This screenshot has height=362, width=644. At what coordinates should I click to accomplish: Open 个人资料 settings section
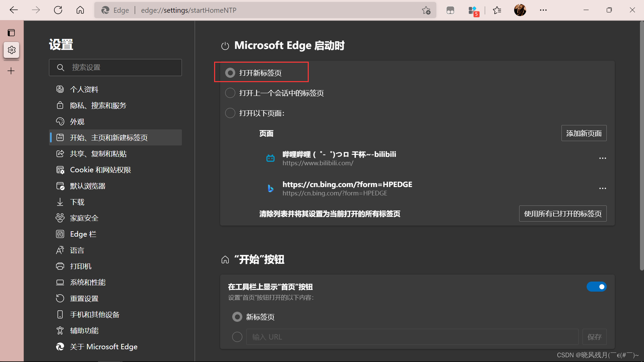click(115, 89)
